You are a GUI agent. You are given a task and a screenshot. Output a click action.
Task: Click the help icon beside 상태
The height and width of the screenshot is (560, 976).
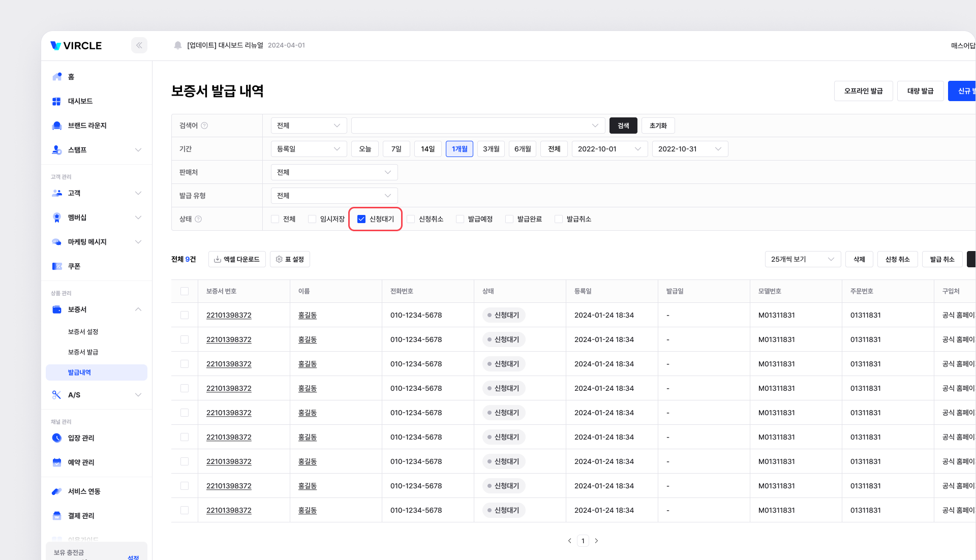198,219
